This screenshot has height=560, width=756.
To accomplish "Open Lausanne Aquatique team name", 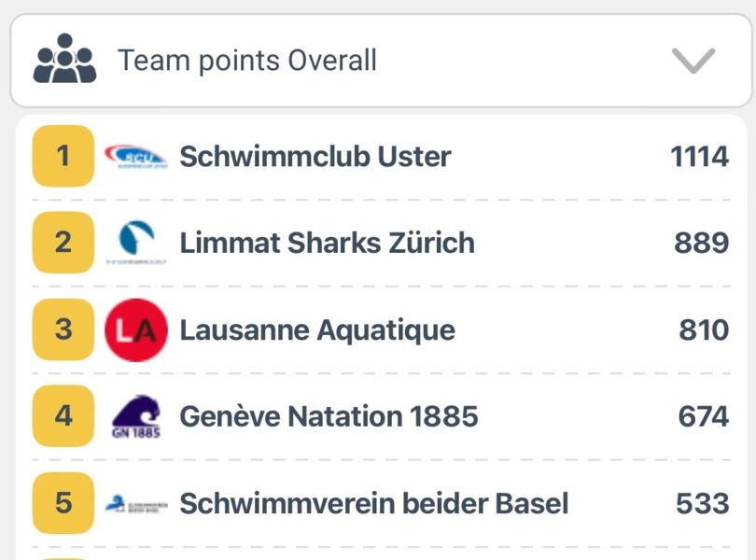I will (317, 329).
